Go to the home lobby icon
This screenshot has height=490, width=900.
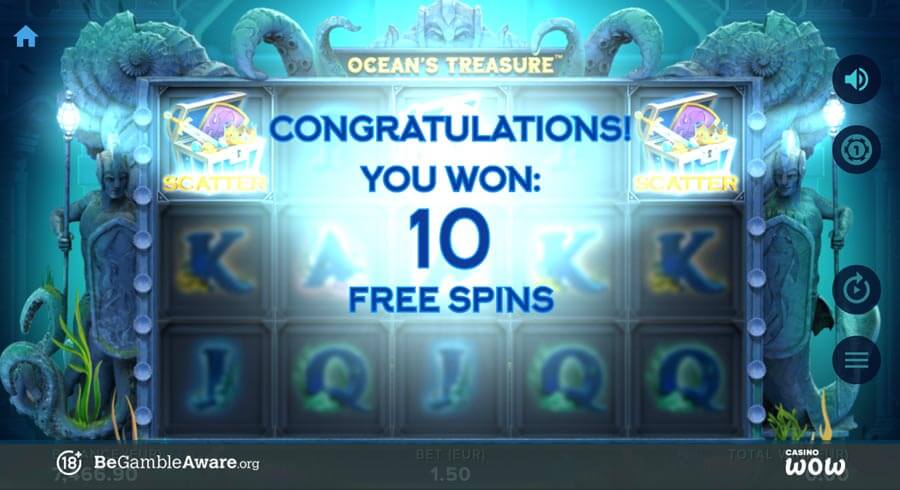pos(26,37)
